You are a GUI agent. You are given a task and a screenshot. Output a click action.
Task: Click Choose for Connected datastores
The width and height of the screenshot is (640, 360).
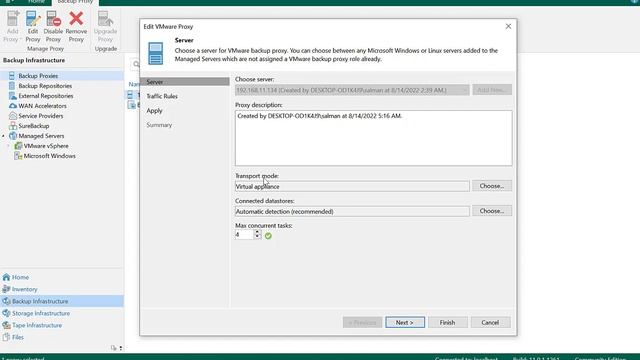(492, 211)
